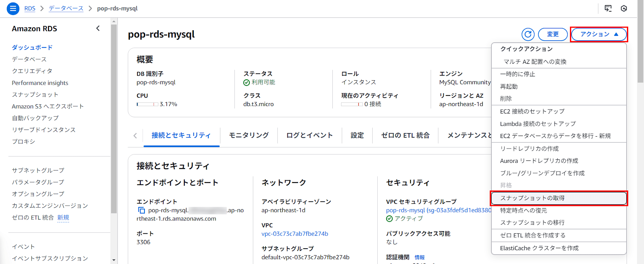
Task: Click the 変更 button
Action: [x=553, y=34]
